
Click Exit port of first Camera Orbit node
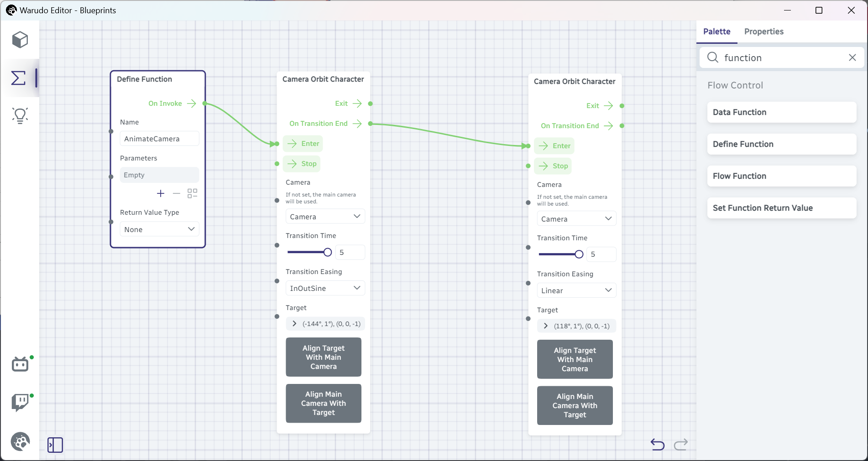(x=370, y=104)
